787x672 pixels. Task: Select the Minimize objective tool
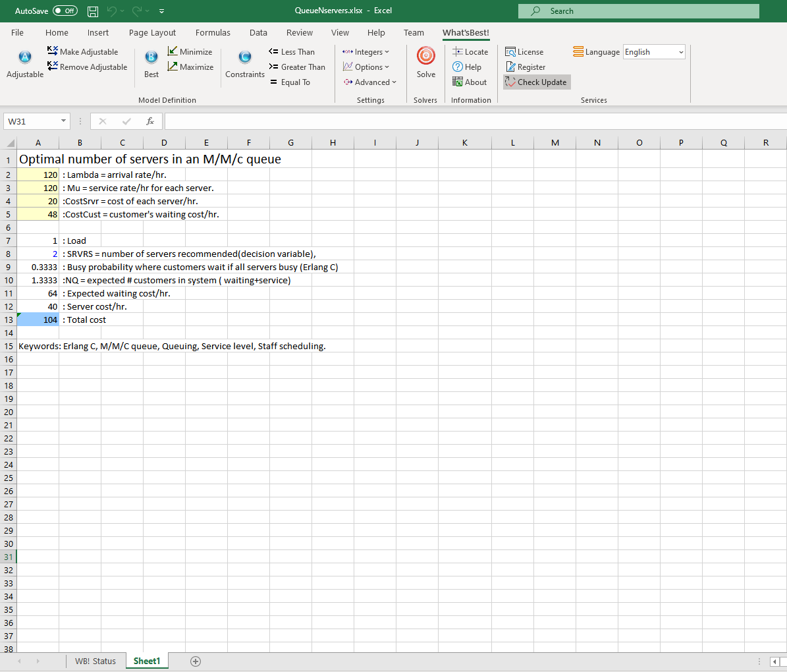point(190,52)
